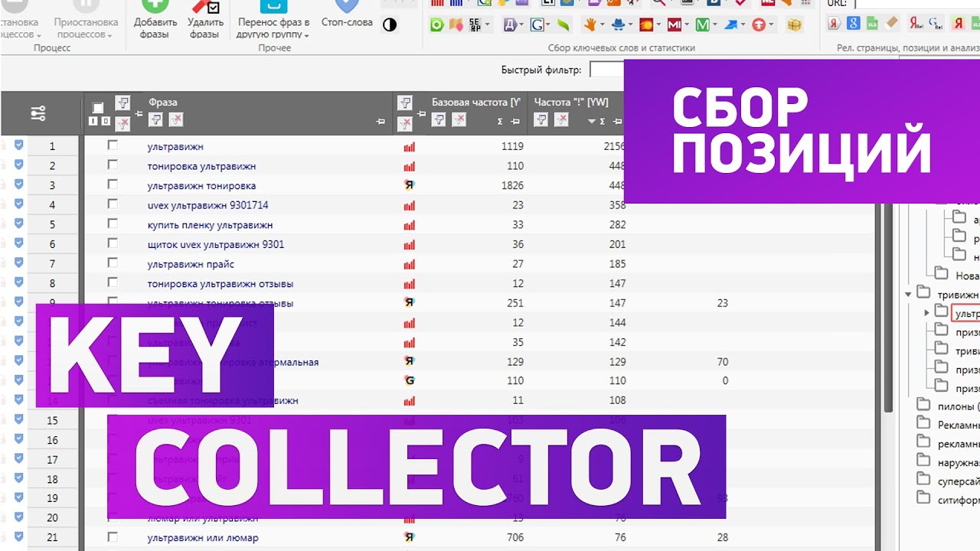This screenshot has width=980, height=551.
Task: Open dropdown arrow next to orange hand icon
Action: point(601,25)
